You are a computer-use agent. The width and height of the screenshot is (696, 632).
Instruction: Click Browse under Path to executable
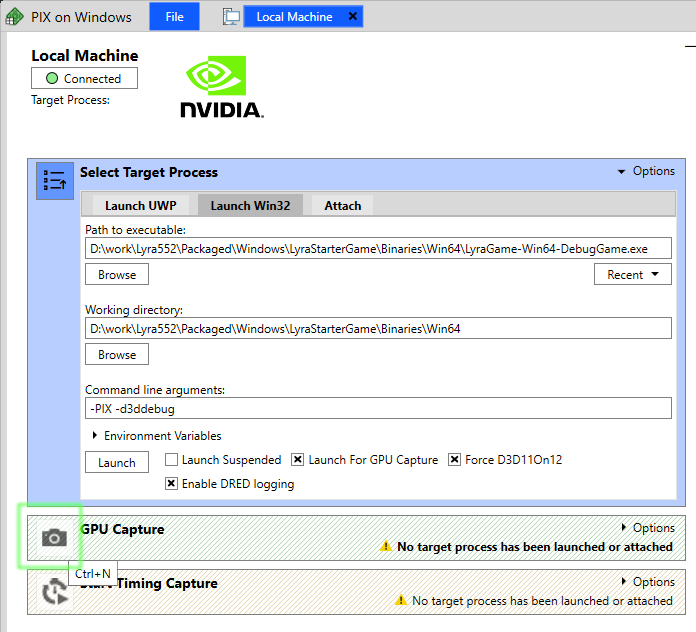(117, 275)
